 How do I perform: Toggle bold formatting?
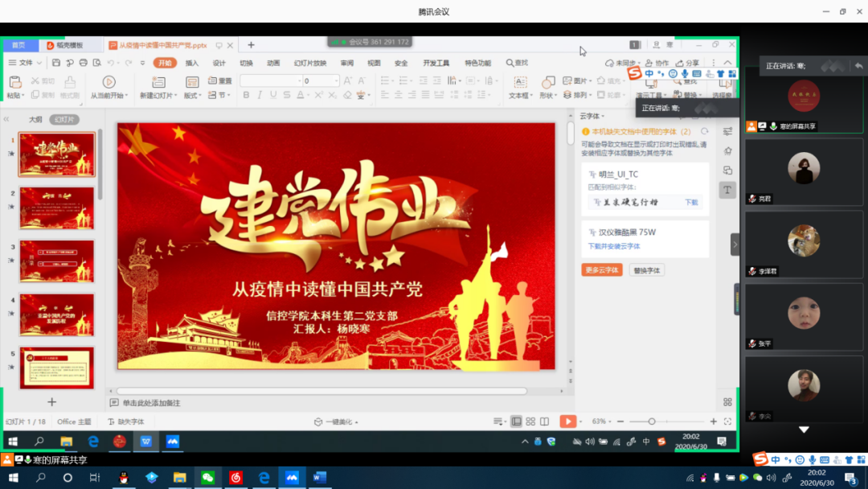246,95
